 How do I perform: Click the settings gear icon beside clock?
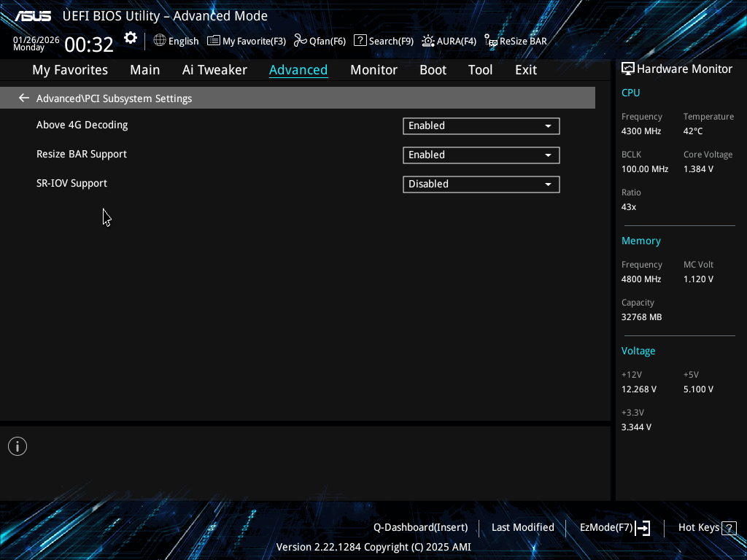point(131,38)
